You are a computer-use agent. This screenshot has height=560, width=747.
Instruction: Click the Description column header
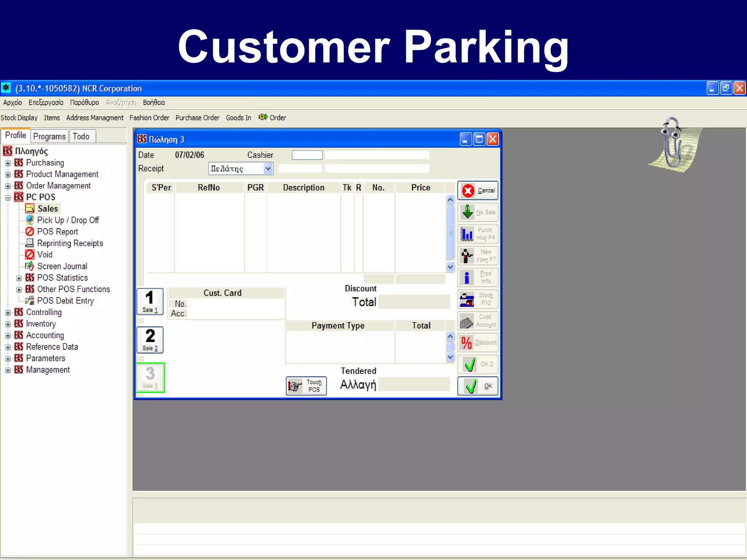tap(303, 187)
